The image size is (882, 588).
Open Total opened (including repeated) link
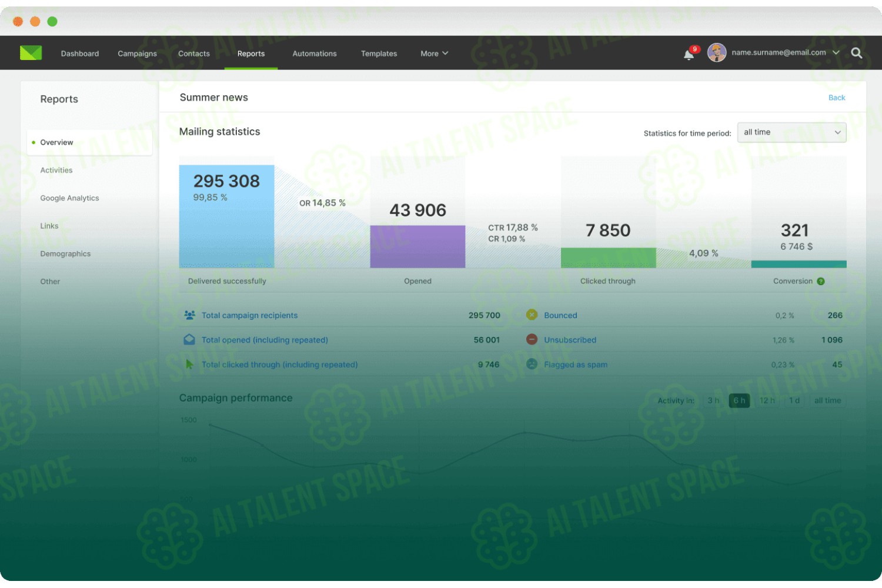pos(265,340)
